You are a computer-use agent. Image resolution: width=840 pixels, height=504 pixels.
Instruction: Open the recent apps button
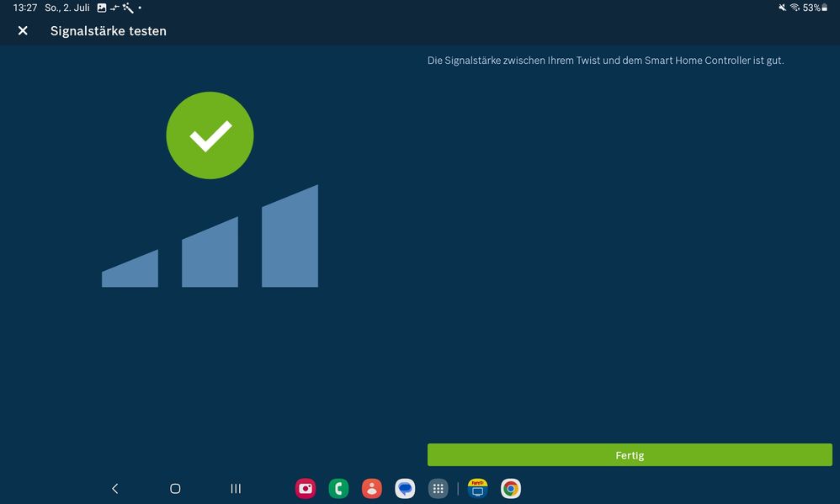(235, 488)
